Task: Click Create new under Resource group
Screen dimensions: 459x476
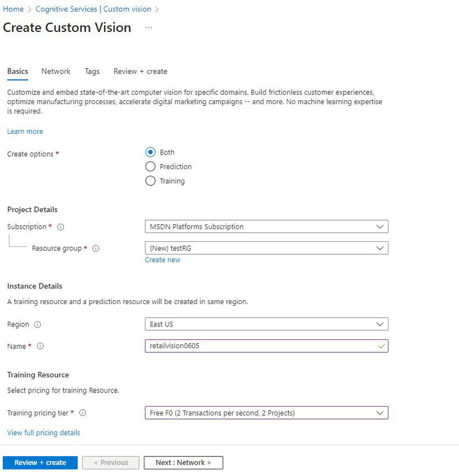Action: [x=162, y=259]
